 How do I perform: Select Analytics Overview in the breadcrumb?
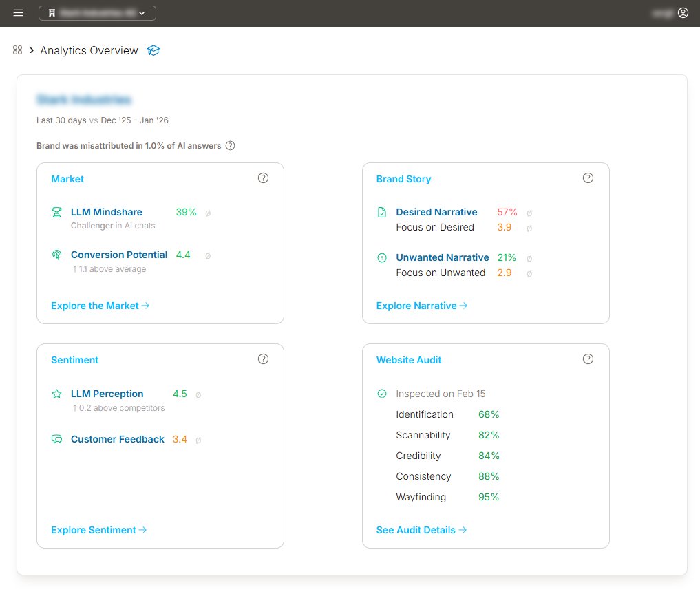[x=89, y=50]
